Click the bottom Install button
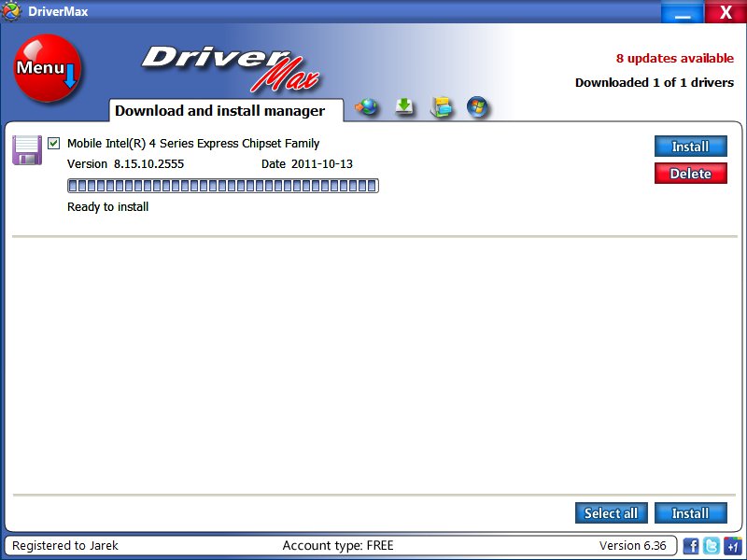 pyautogui.click(x=691, y=512)
